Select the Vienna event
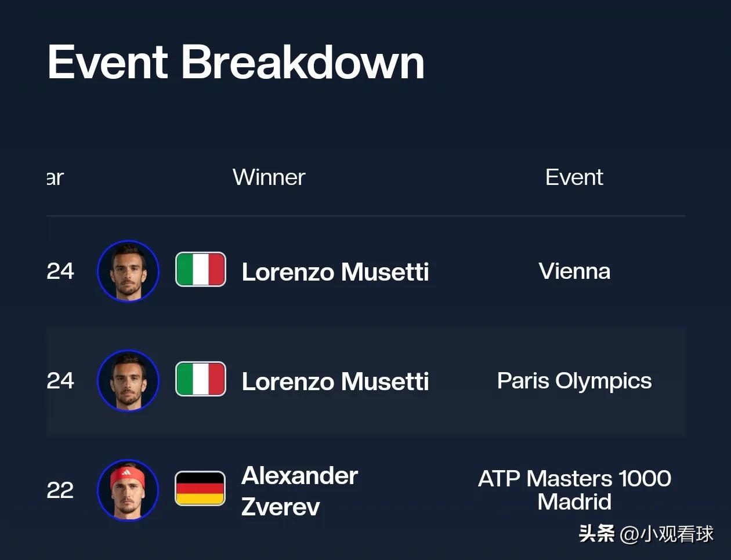Image resolution: width=731 pixels, height=560 pixels. 574,271
